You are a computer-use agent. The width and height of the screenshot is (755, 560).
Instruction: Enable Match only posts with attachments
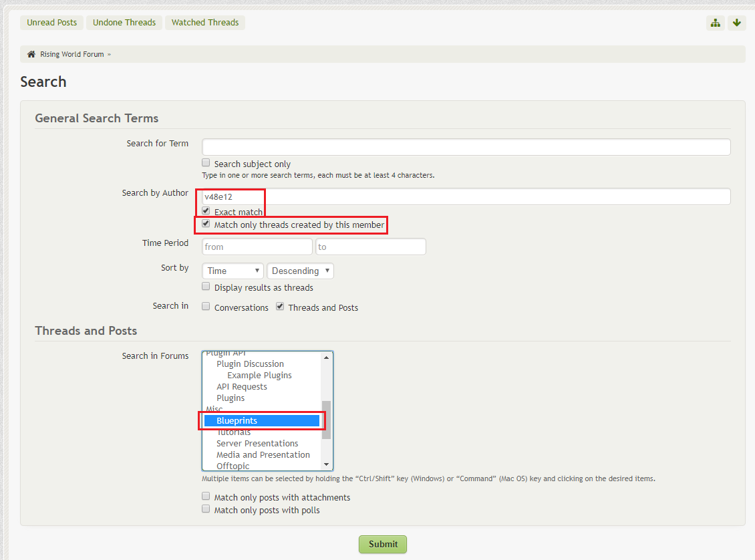tap(206, 497)
